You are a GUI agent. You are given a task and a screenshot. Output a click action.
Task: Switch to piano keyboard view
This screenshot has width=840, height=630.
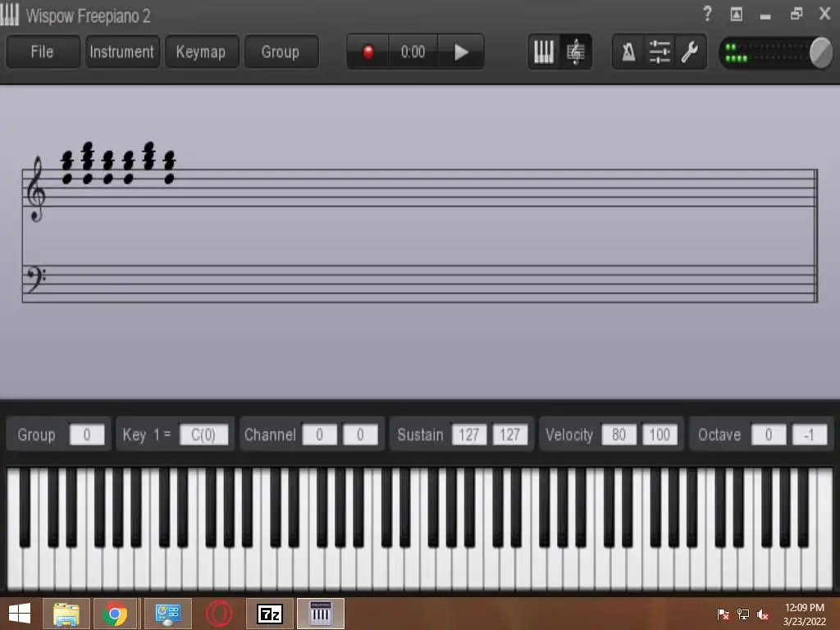coord(544,52)
